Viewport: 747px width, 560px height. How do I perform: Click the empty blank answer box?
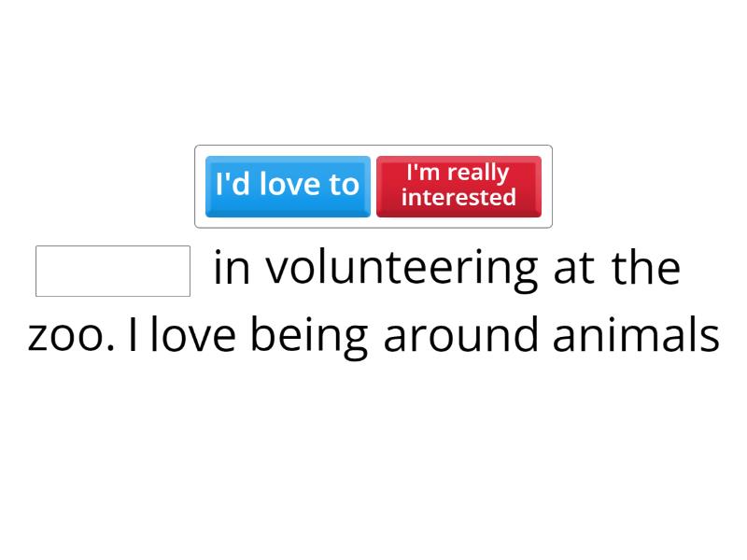(113, 271)
